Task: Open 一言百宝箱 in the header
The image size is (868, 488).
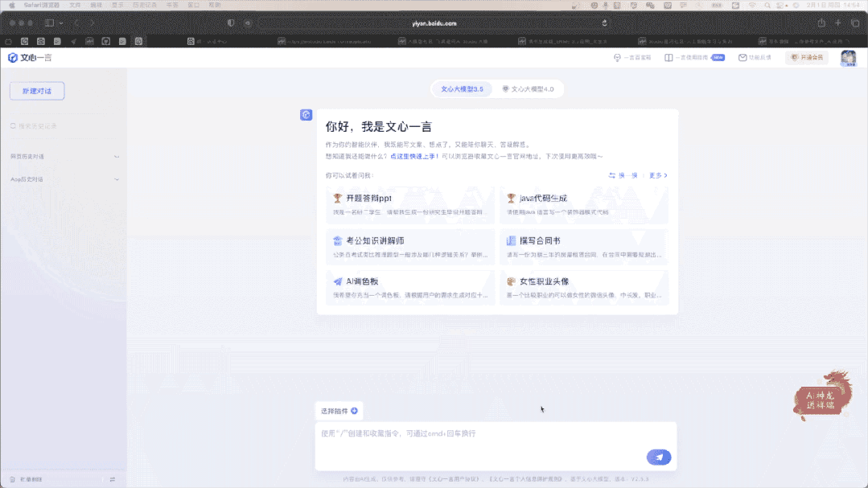Action: click(x=632, y=58)
